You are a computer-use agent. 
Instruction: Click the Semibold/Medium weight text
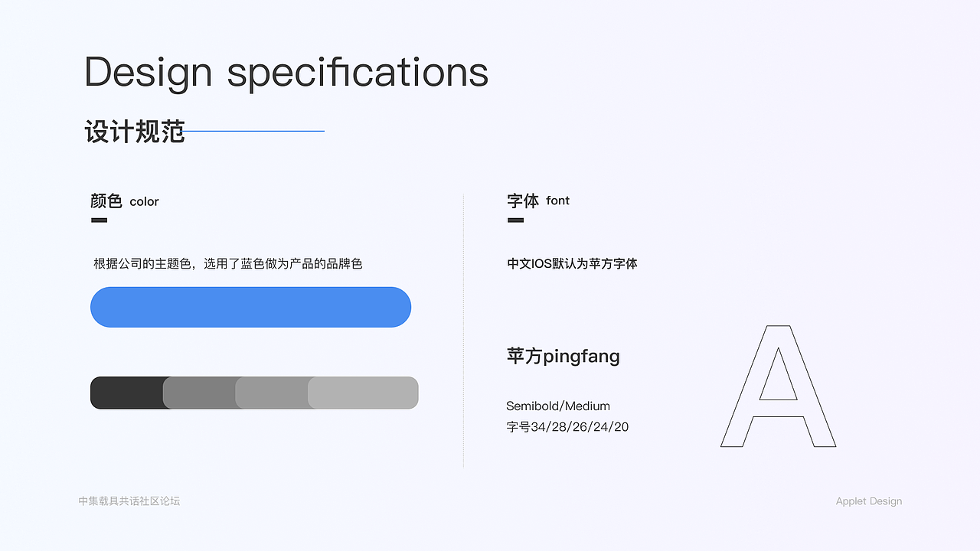(557, 406)
